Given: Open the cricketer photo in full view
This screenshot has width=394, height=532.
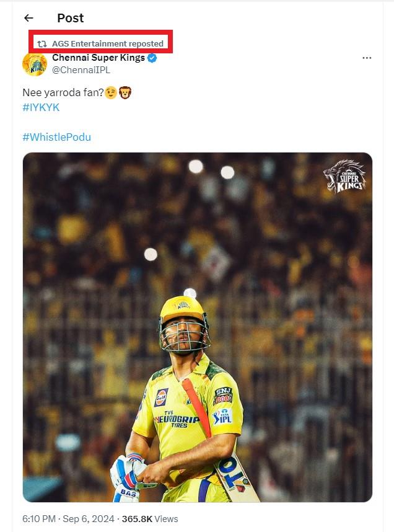Looking at the screenshot, I should click(x=198, y=327).
